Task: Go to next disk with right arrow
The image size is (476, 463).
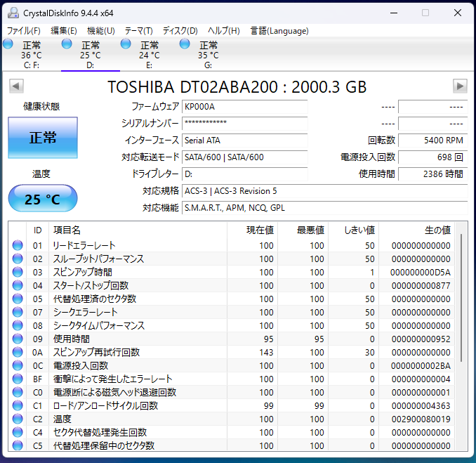Action: pyautogui.click(x=460, y=86)
